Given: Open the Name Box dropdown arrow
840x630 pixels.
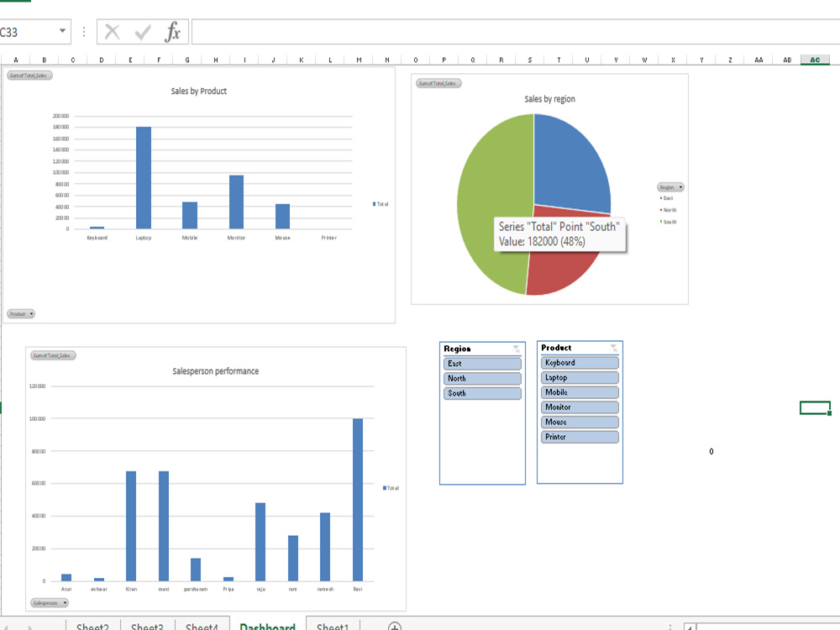Looking at the screenshot, I should tap(63, 31).
